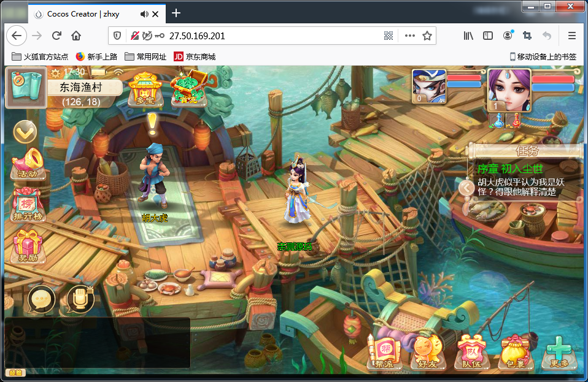
Task: Open the 活动 activity horn icon
Action: pyautogui.click(x=28, y=163)
